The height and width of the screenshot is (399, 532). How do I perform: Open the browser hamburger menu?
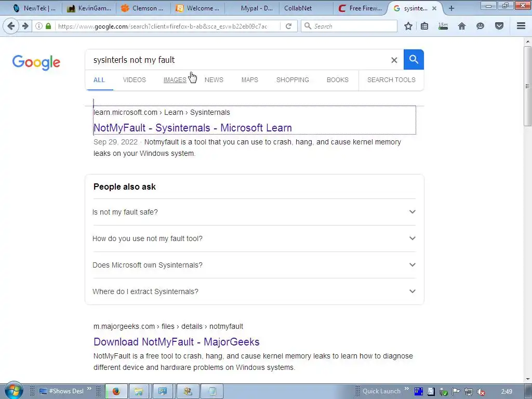click(521, 26)
